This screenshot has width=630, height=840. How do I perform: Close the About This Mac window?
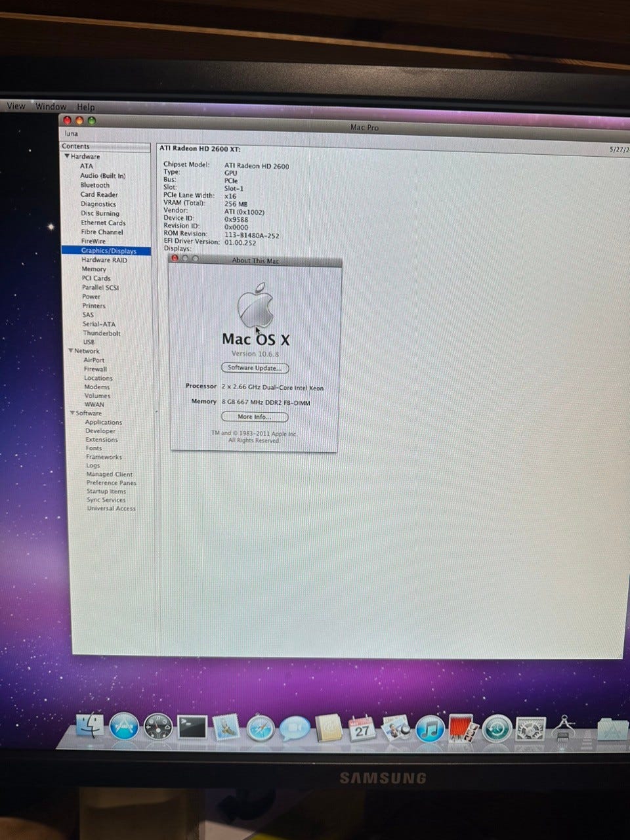tap(175, 259)
